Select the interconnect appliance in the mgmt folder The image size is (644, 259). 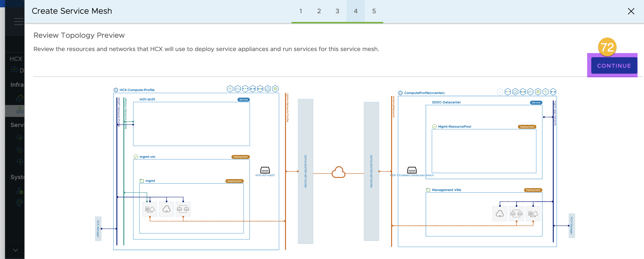pos(150,209)
